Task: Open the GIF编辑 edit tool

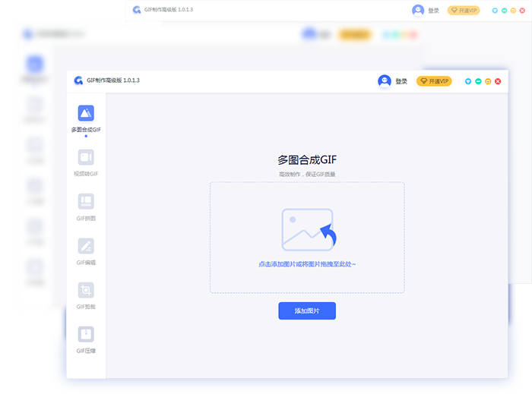Action: 86,246
